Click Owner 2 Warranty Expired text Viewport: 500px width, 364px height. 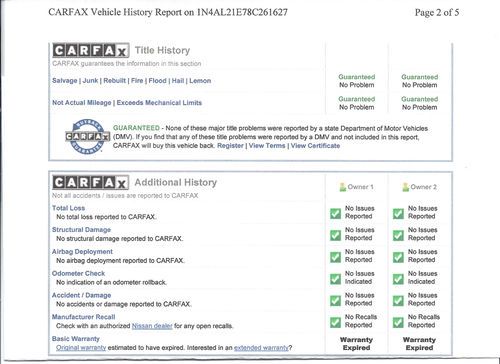419,344
